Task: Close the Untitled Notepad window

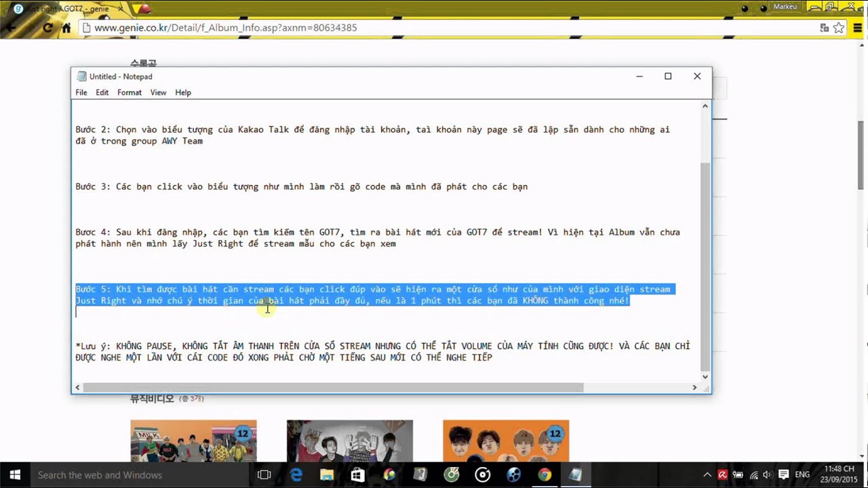Action: [x=697, y=76]
